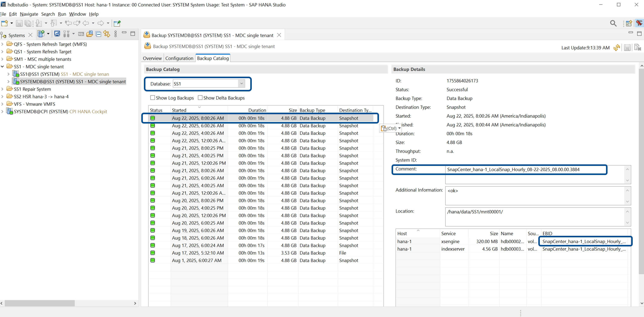
Task: Collapse the SS1 - MDC single tenant folder
Action: coord(3,66)
